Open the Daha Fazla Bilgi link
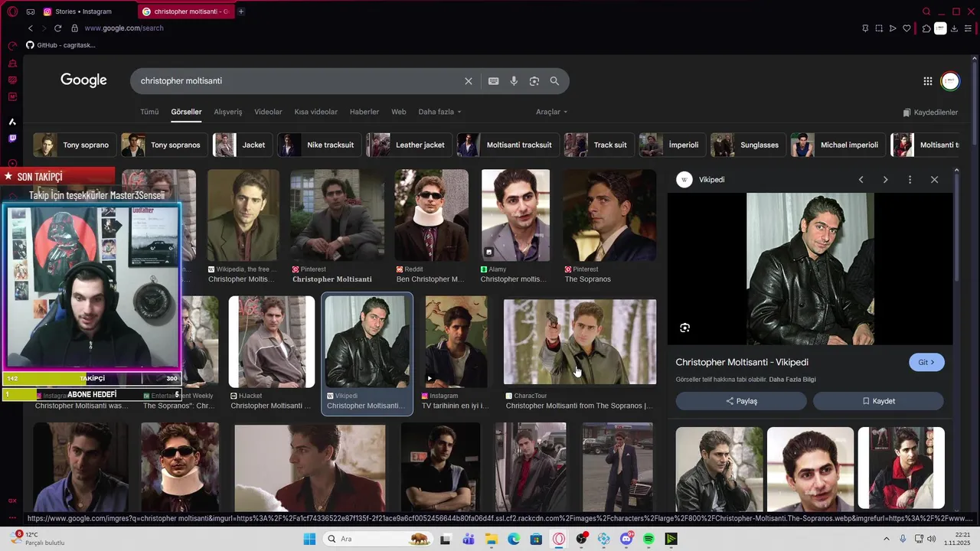Viewport: 980px width, 551px height. click(792, 380)
